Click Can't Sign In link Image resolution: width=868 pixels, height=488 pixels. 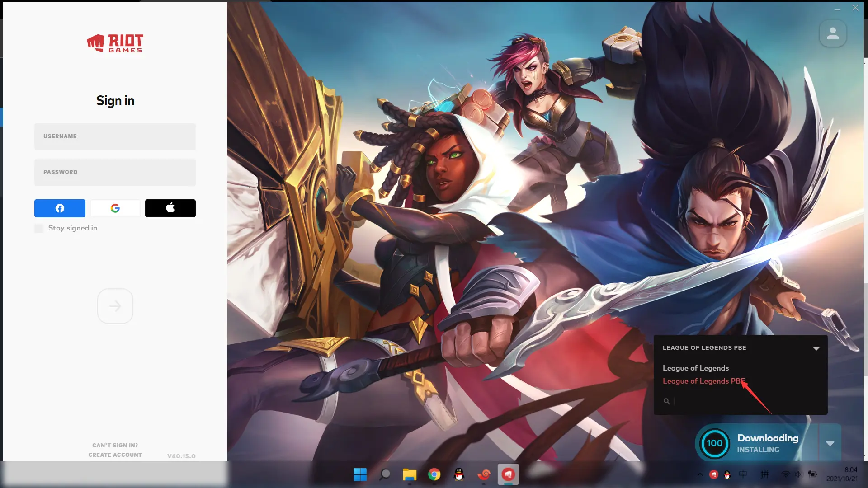(x=115, y=446)
